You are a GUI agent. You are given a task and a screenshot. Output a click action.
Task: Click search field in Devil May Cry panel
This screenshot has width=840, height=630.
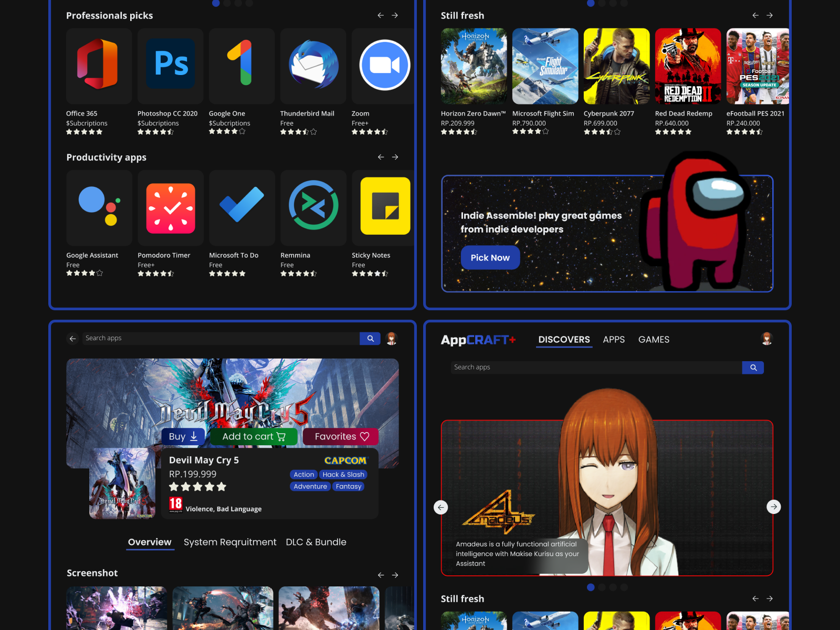221,339
